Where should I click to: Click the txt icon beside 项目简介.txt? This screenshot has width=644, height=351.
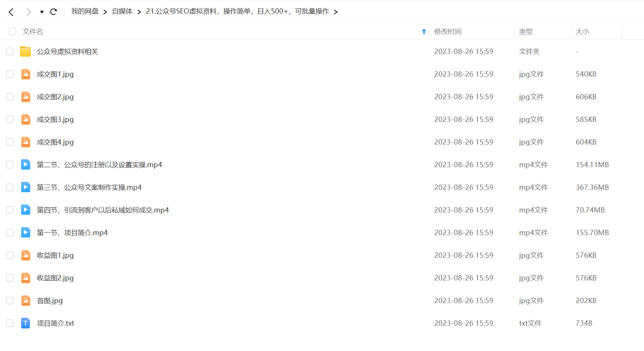(x=25, y=323)
